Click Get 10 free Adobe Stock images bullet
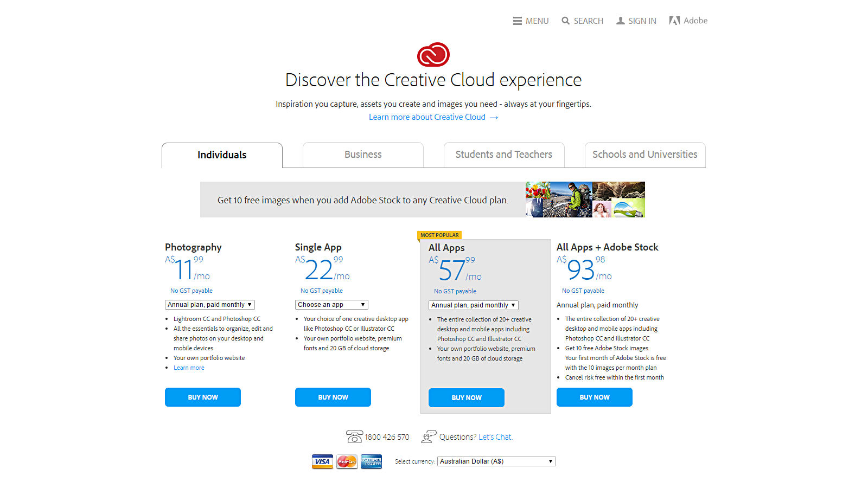Screen dimensions: 868x488 click(x=607, y=348)
